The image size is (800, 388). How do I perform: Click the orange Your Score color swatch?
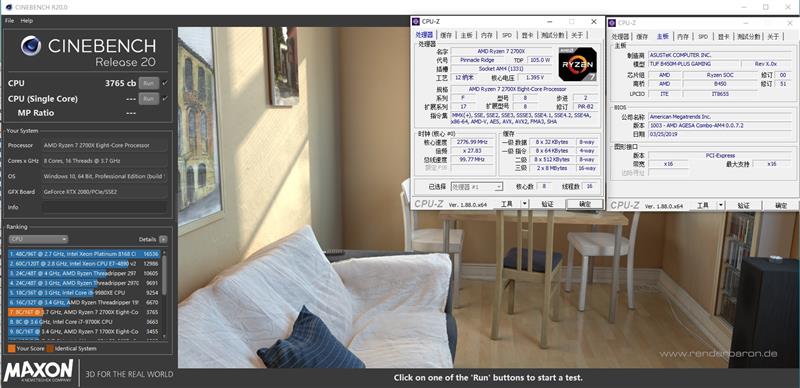[x=11, y=349]
